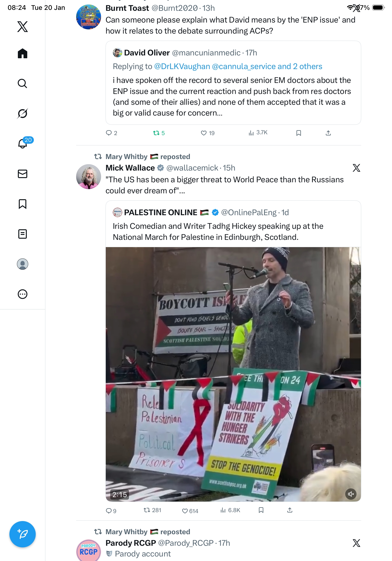Unmute the Palestine Online video

coord(350,494)
